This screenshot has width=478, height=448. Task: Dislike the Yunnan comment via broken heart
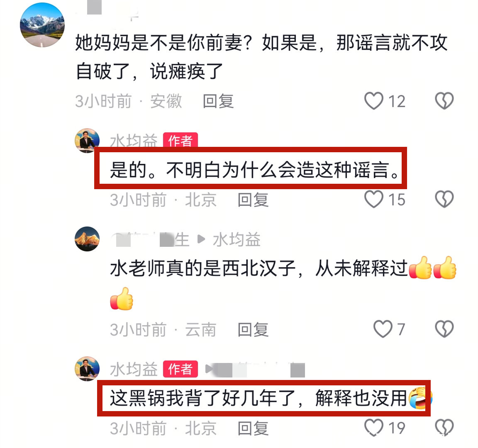point(444,329)
